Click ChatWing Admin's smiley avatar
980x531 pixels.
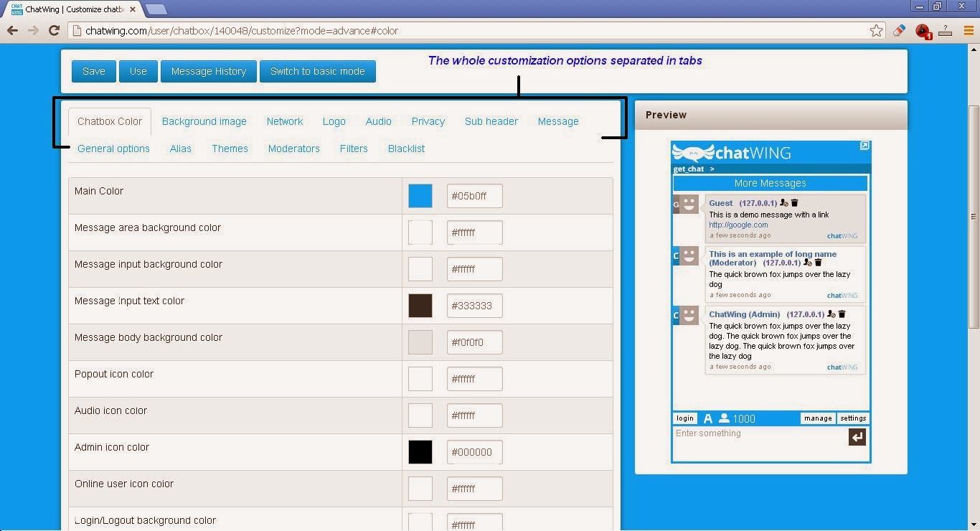(689, 315)
